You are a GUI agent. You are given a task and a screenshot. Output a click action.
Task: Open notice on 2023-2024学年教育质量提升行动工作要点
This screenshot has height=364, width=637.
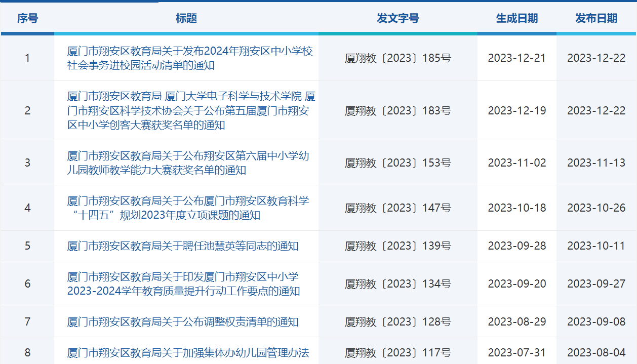tap(183, 284)
